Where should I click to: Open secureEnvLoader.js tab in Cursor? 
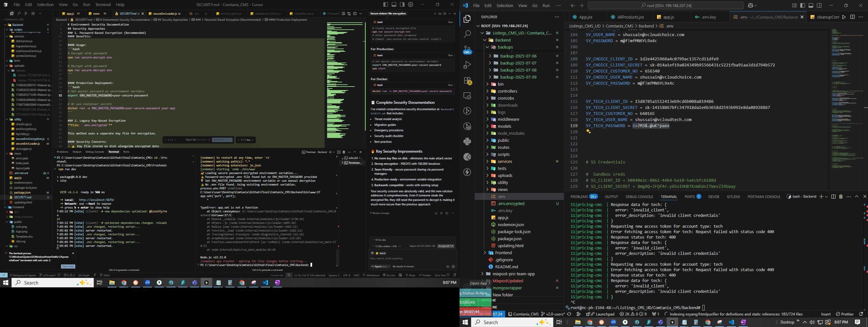coord(165,13)
